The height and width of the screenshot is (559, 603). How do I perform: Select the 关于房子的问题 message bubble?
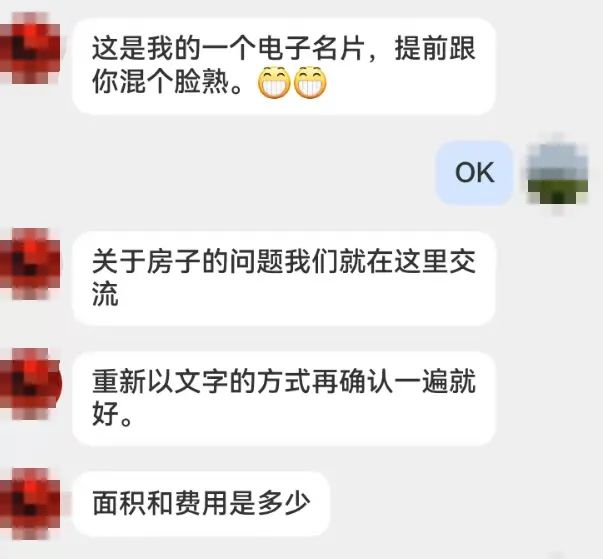284,279
